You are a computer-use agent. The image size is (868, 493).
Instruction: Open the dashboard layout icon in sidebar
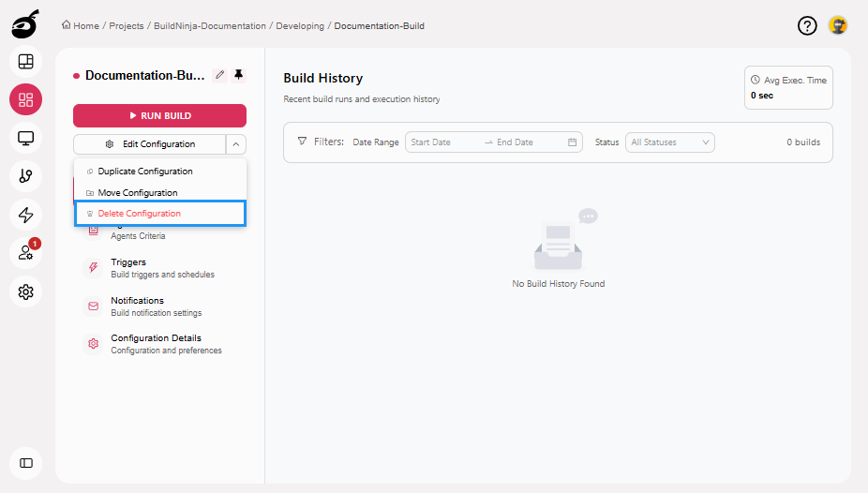tap(26, 62)
